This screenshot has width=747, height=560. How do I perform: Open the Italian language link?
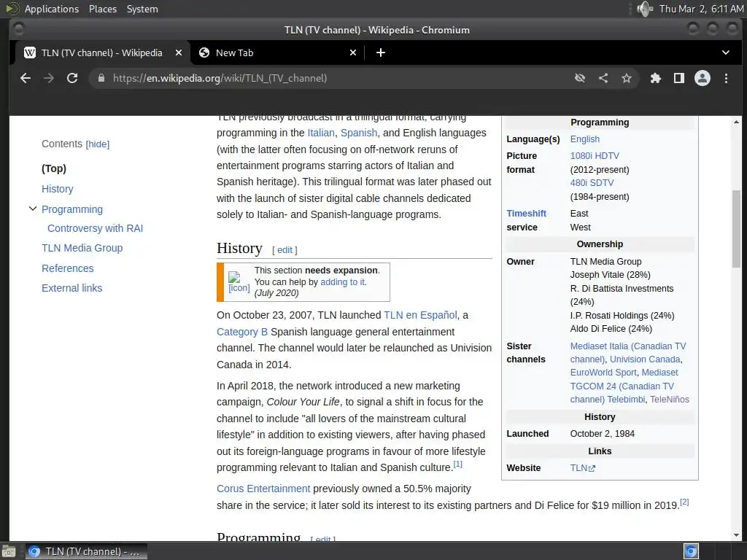point(321,133)
